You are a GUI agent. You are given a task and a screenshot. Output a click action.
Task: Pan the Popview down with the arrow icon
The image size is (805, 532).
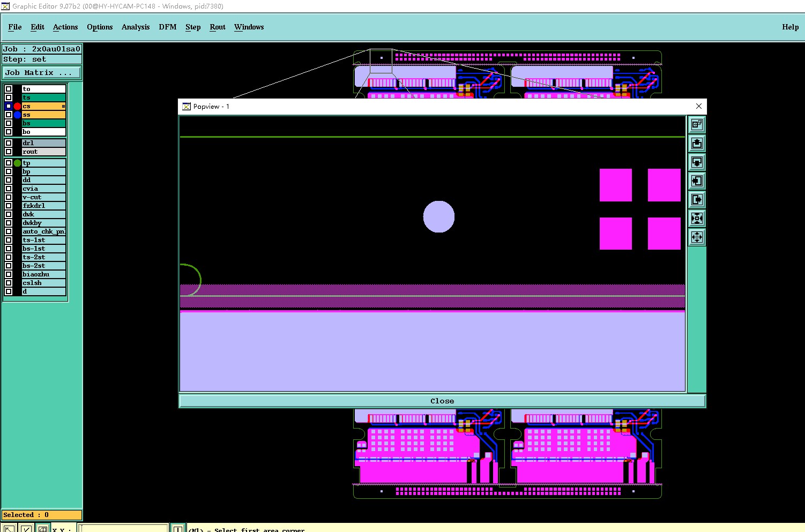697,162
